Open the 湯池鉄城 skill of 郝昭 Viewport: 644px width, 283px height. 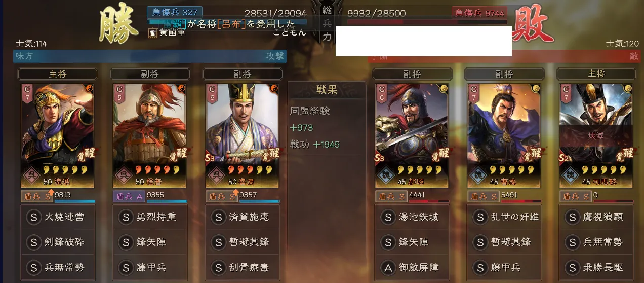click(412, 217)
